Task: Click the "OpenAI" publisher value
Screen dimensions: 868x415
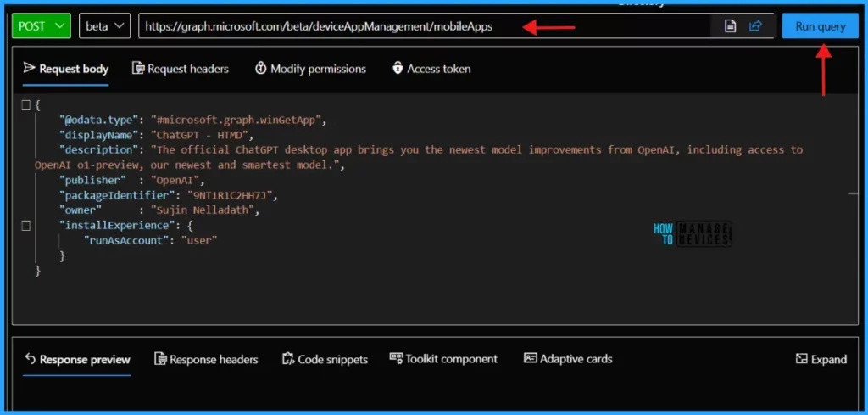Action: (175, 180)
